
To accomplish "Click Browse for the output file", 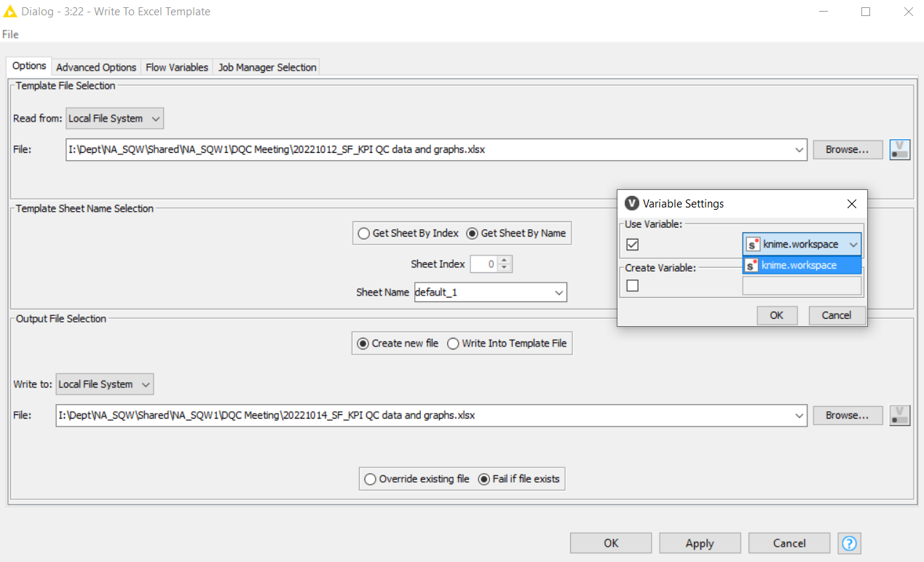I will (x=848, y=415).
